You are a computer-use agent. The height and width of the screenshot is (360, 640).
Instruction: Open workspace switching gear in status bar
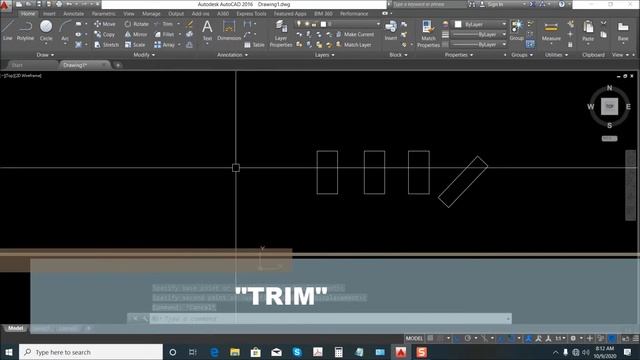click(x=573, y=338)
